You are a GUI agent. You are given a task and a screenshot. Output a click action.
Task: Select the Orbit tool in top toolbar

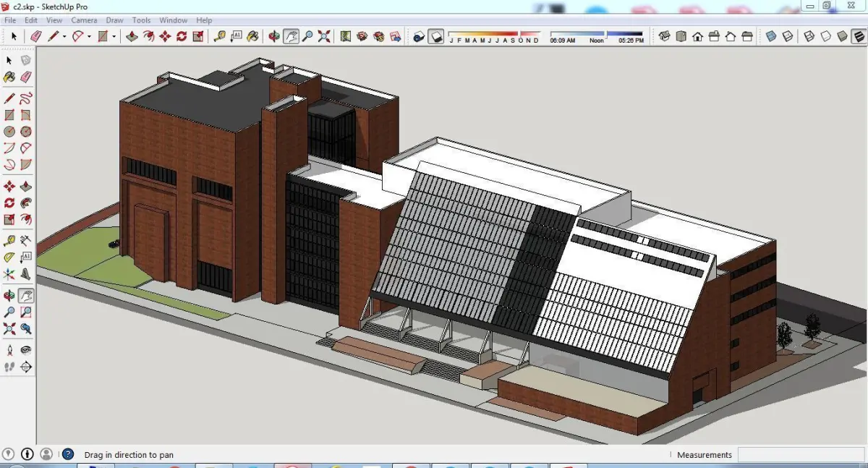274,36
